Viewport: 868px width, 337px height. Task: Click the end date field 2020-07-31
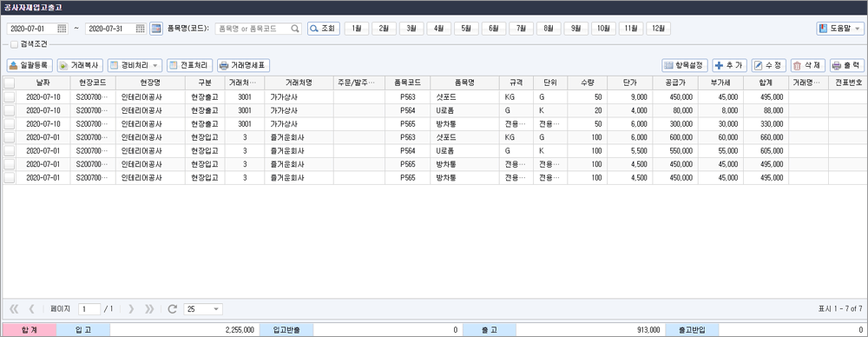110,29
